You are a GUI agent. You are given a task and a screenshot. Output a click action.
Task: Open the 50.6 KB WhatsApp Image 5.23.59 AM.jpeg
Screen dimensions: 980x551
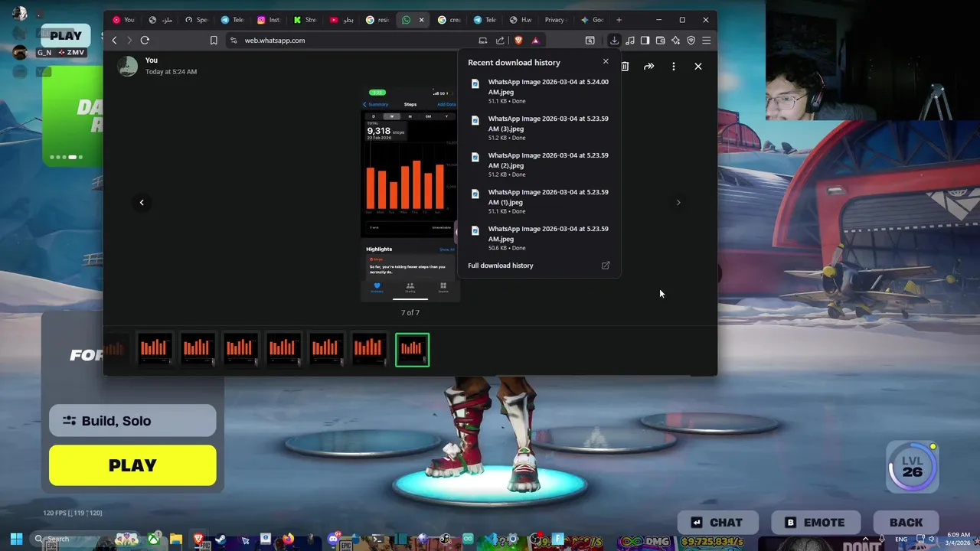(541, 237)
